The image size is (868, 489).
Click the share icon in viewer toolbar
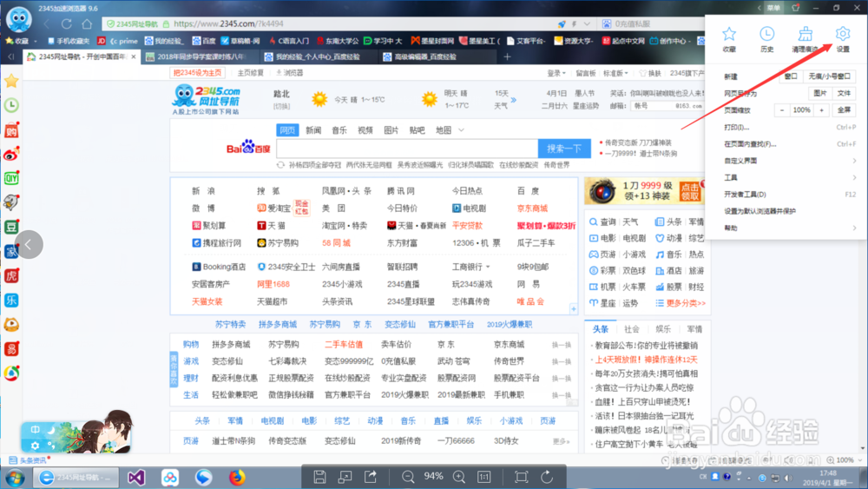pos(371,477)
